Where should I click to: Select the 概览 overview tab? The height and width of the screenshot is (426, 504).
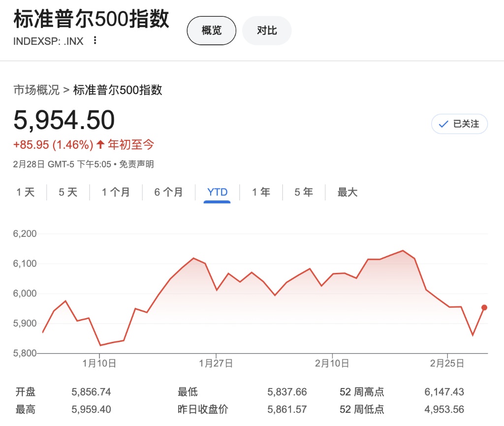[212, 31]
